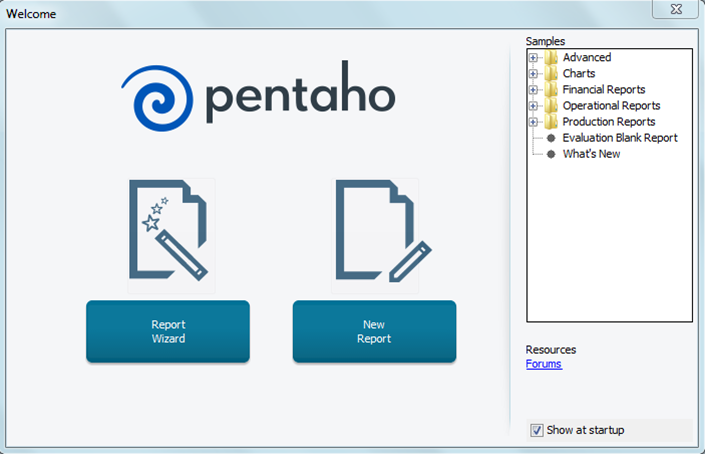705x454 pixels.
Task: Click the New Report pencil document icon
Action: 376,234
